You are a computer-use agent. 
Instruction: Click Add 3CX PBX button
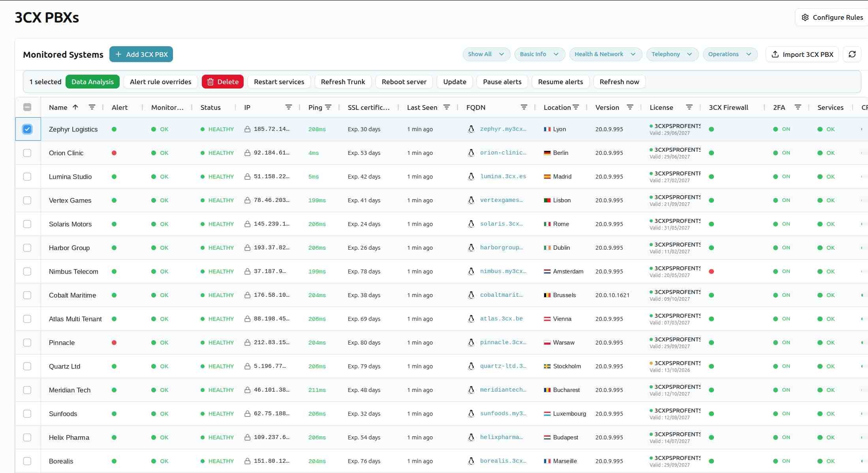click(141, 54)
